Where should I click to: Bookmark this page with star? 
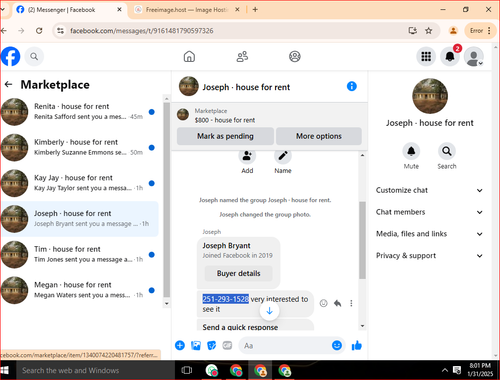(x=429, y=31)
